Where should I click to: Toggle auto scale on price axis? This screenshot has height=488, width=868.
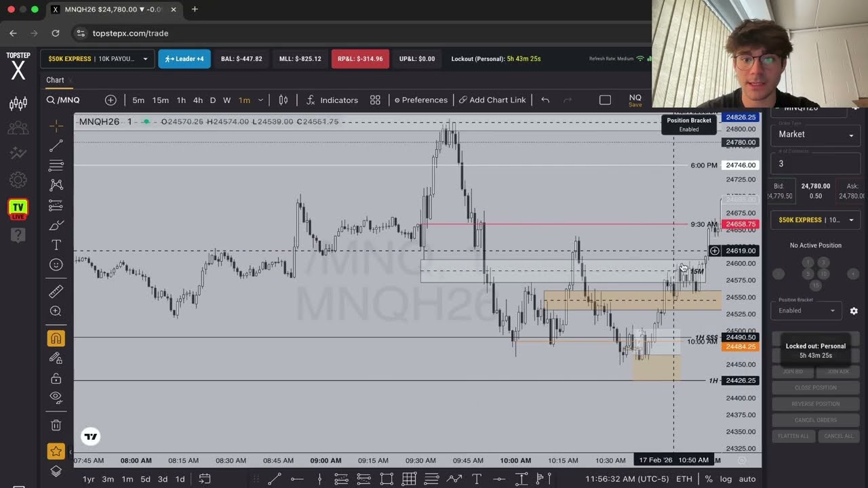click(747, 479)
